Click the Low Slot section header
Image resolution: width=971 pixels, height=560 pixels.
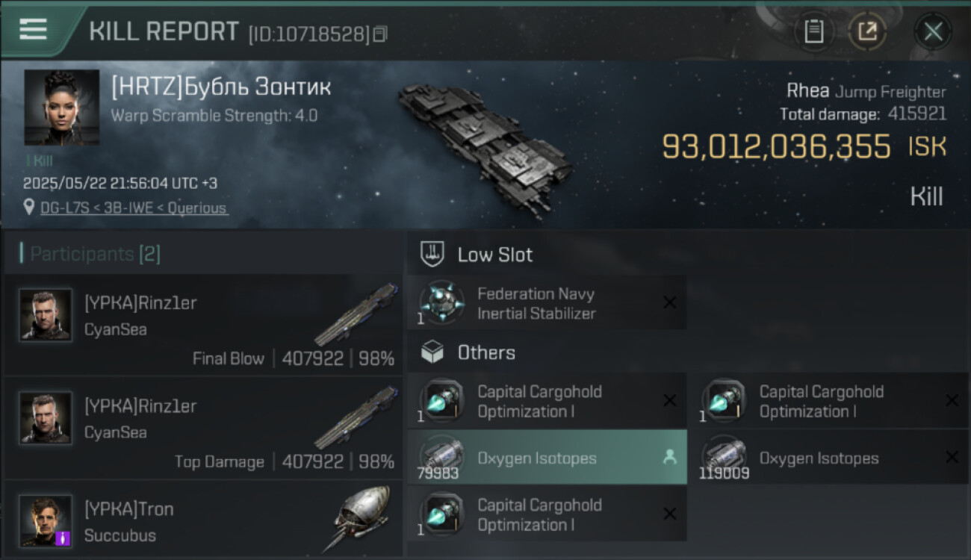tap(494, 255)
